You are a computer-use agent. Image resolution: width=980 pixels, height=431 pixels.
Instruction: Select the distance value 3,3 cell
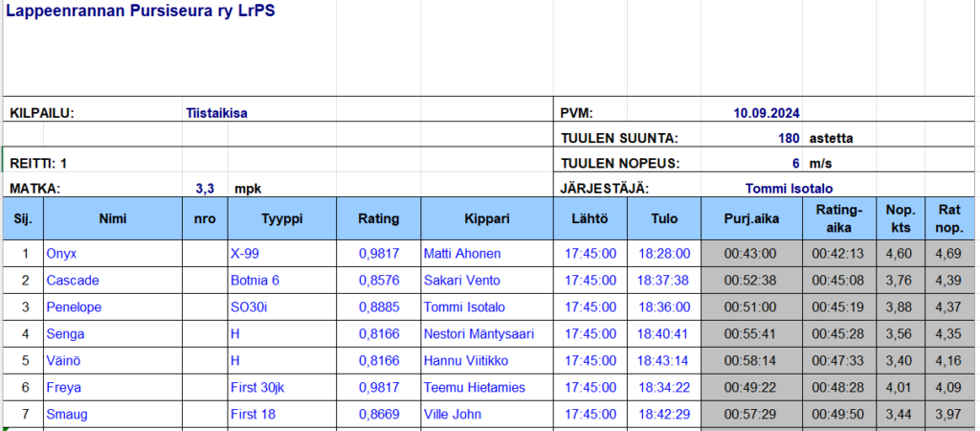point(204,189)
